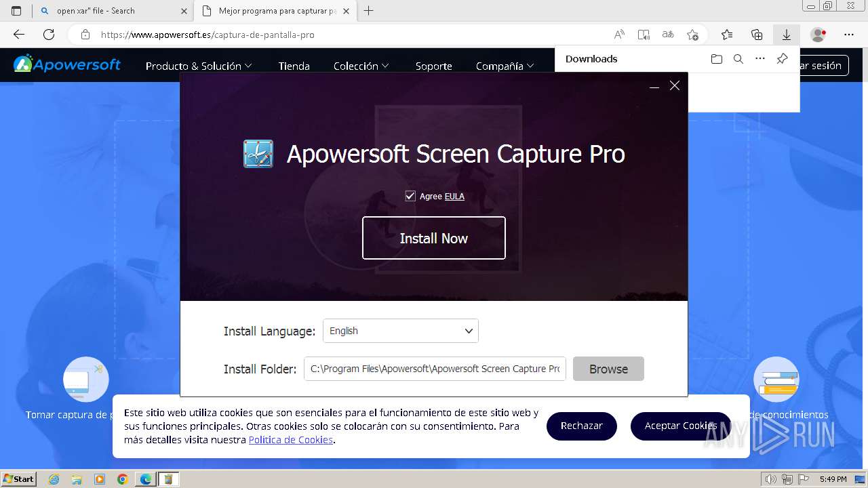This screenshot has height=488, width=868.
Task: Open the Política de Cookies link
Action: 290,440
